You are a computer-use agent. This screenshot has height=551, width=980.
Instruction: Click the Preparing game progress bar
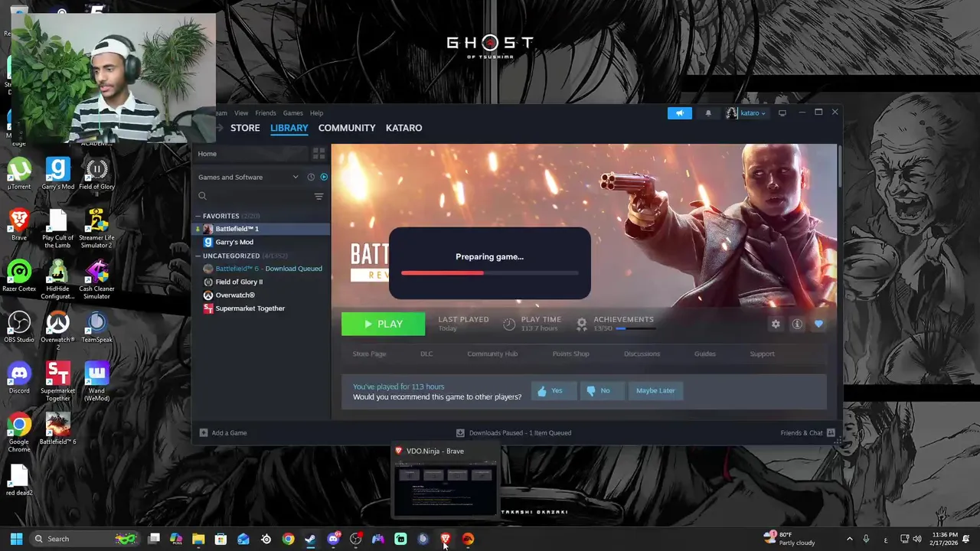point(490,273)
